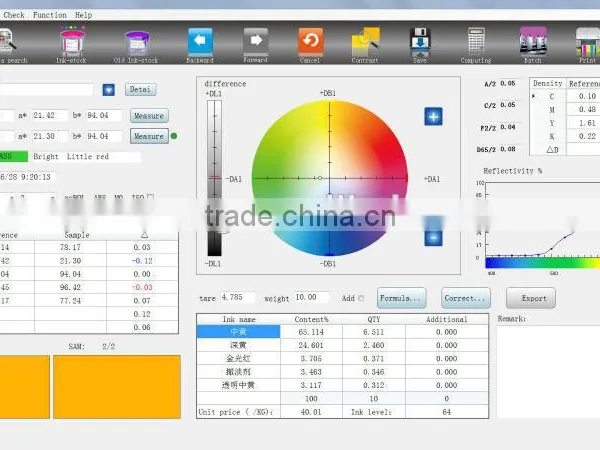The width and height of the screenshot is (600, 450).
Task: Click the tare input field 4.785
Action: (237, 297)
